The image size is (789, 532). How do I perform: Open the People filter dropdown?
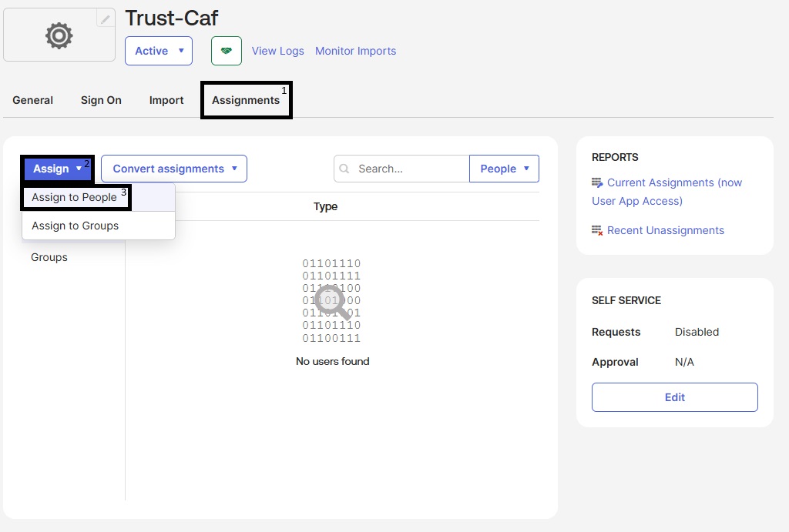click(504, 169)
